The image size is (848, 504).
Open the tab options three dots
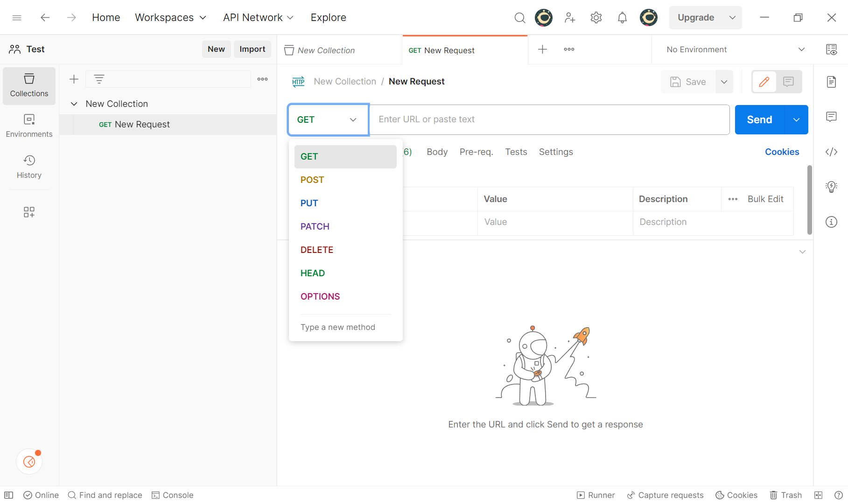click(x=569, y=49)
